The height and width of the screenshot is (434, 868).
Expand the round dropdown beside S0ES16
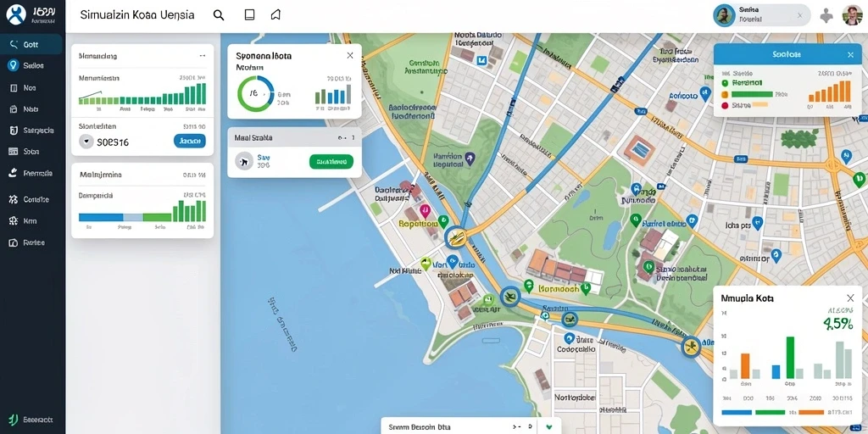click(x=86, y=142)
